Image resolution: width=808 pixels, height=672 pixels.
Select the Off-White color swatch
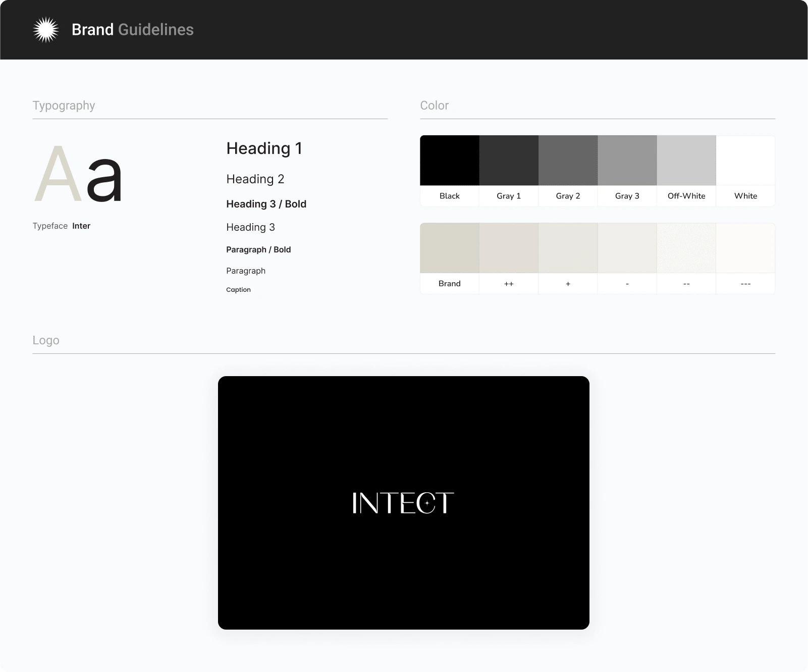point(686,160)
